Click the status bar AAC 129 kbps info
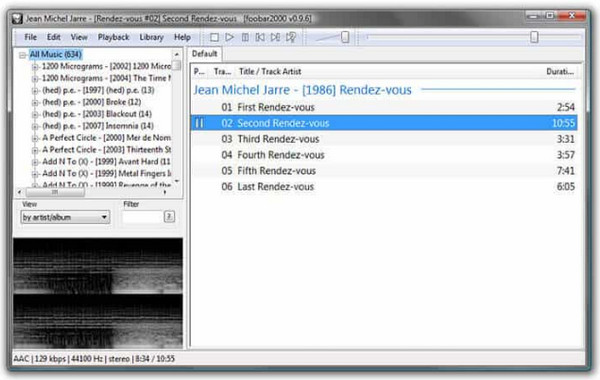 click(x=94, y=359)
